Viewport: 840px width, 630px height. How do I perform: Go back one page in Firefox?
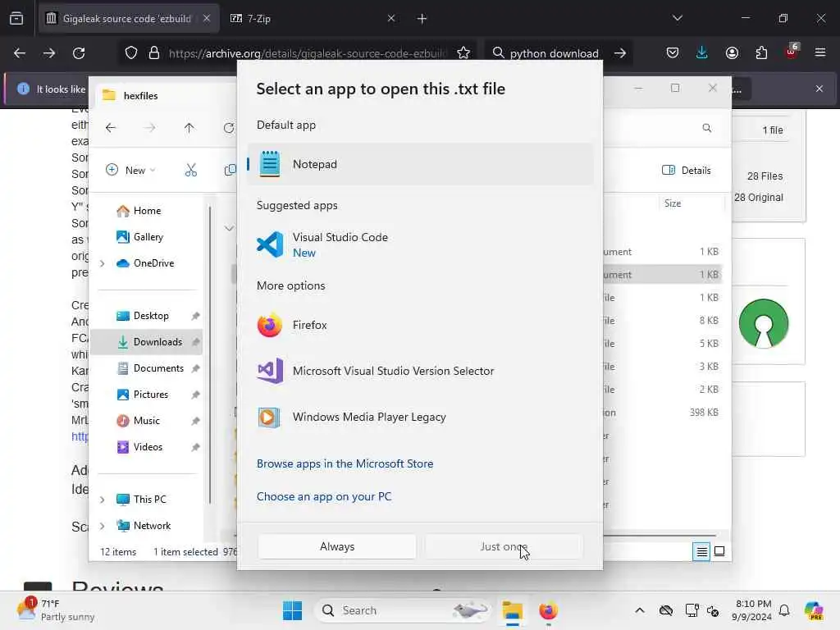pos(20,53)
